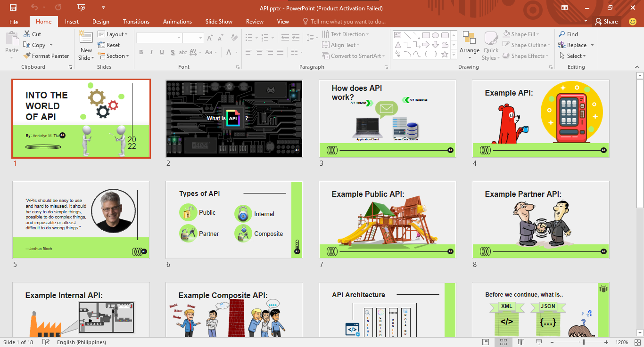Open the Section dropdown menu
Screen dimensions: 644x347
pos(114,56)
